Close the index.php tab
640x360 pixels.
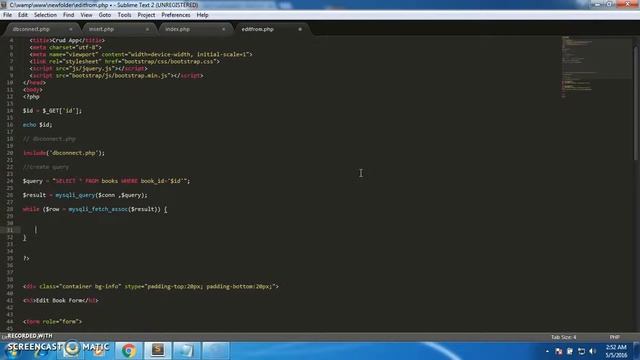[224, 29]
